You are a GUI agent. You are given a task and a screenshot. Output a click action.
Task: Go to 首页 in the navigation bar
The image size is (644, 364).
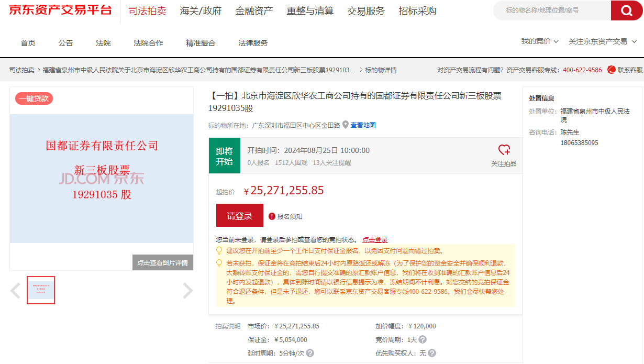click(28, 43)
